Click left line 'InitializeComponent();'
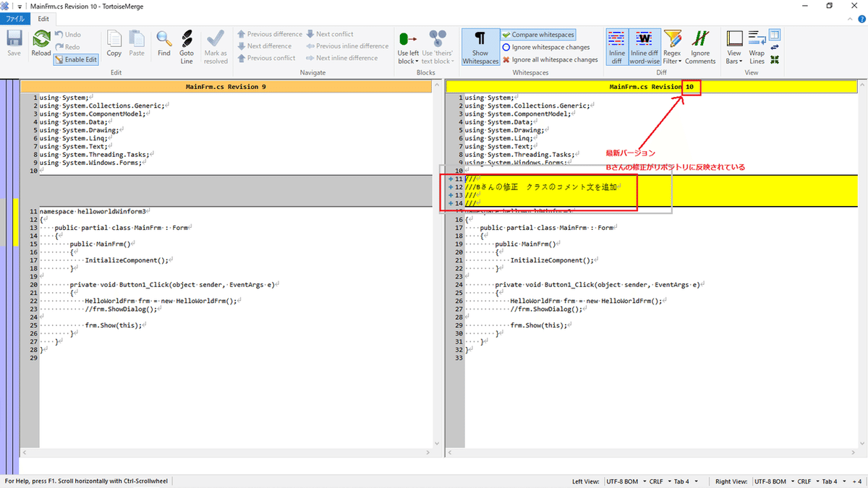This screenshot has width=868, height=488. click(x=127, y=260)
